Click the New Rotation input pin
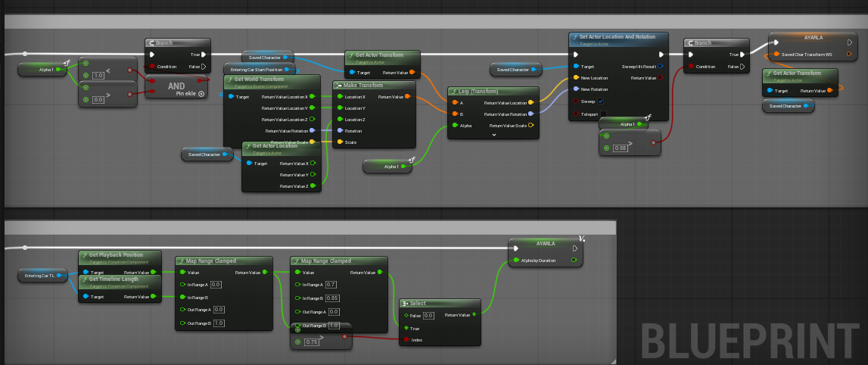The image size is (868, 365). [576, 89]
